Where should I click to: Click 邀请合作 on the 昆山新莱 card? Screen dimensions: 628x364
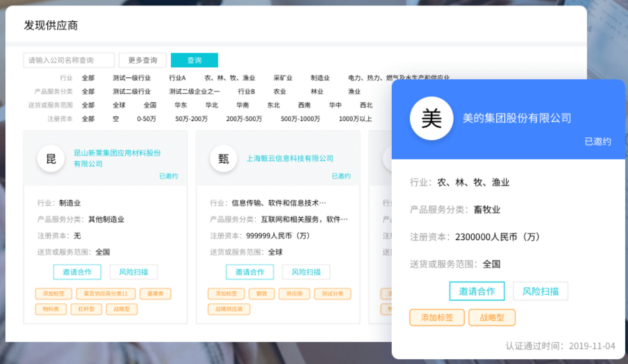77,272
